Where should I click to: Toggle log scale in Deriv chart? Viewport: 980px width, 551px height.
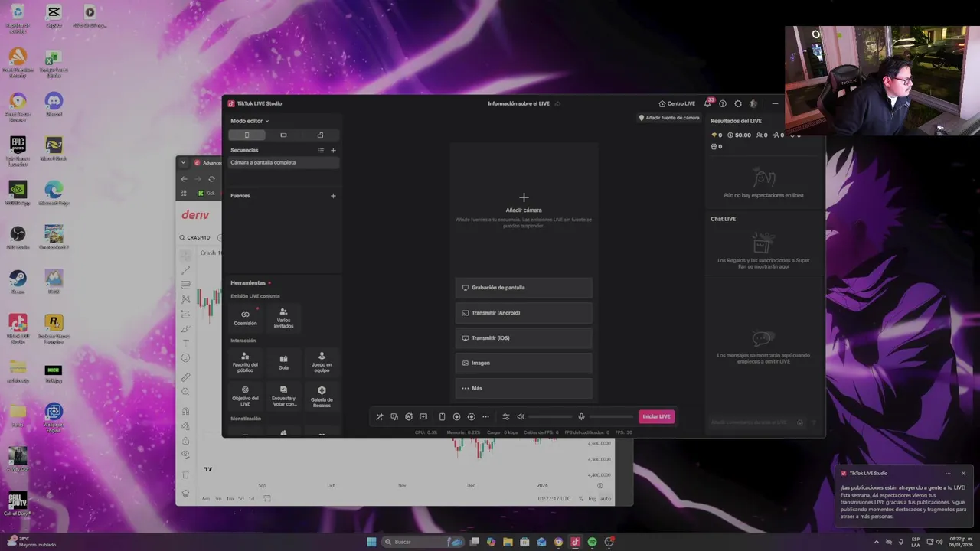pos(592,499)
